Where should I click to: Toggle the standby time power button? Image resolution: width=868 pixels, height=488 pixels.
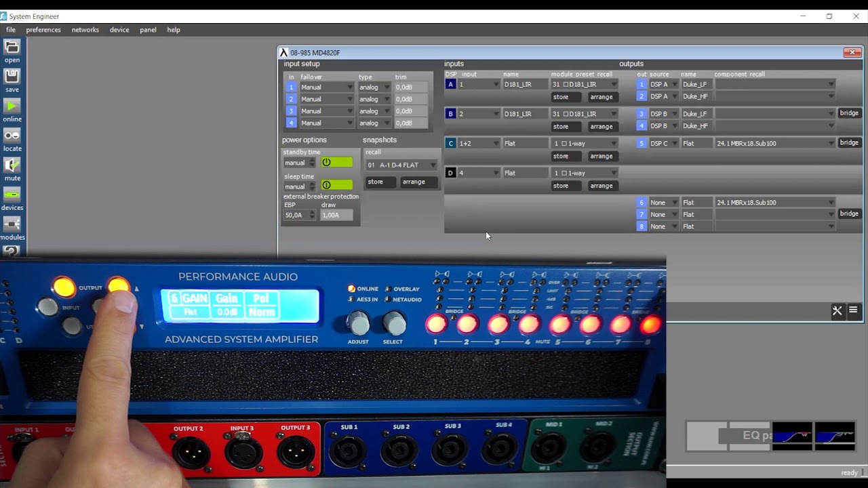(337, 163)
